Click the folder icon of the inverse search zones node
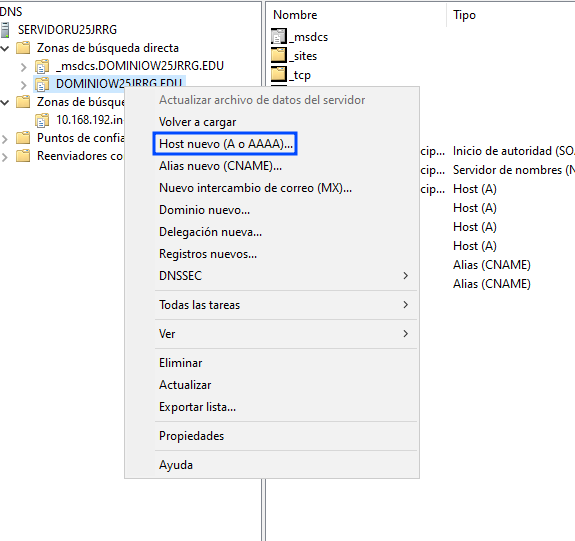The width and height of the screenshot is (575, 541). click(x=23, y=102)
